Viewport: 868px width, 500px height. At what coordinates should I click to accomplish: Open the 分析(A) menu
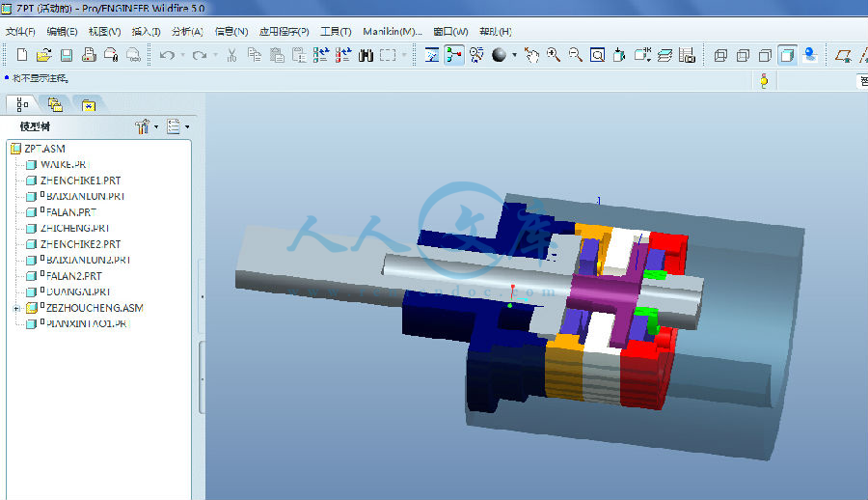coord(187,32)
